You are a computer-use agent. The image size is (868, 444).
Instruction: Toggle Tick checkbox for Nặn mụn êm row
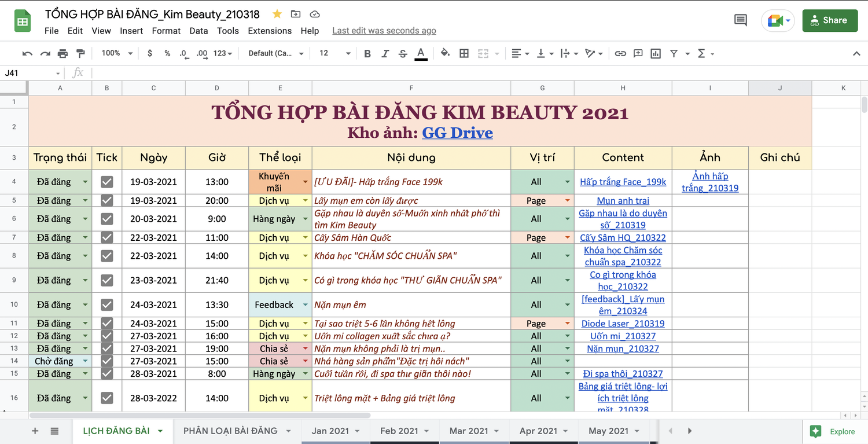[107, 304]
